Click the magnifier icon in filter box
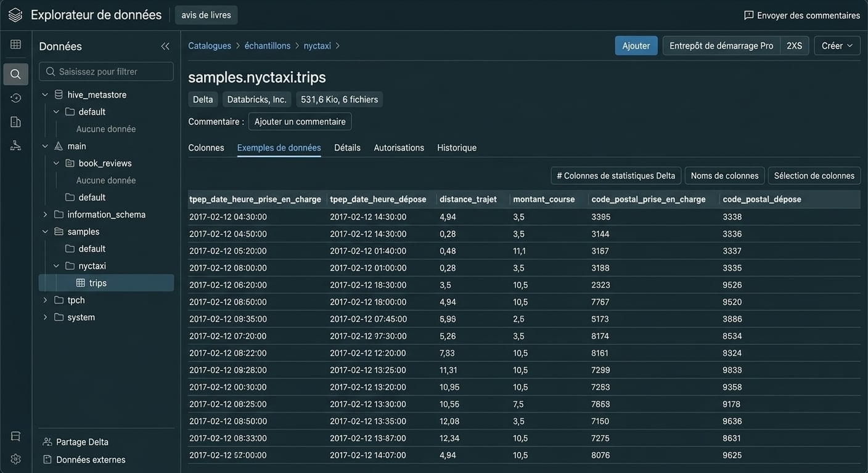Viewport: 868px width, 473px height. point(51,71)
